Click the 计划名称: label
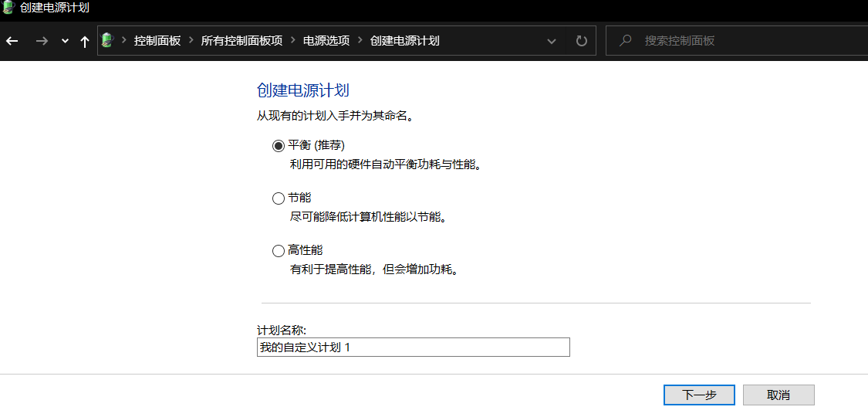The height and width of the screenshot is (417, 868). 281,331
